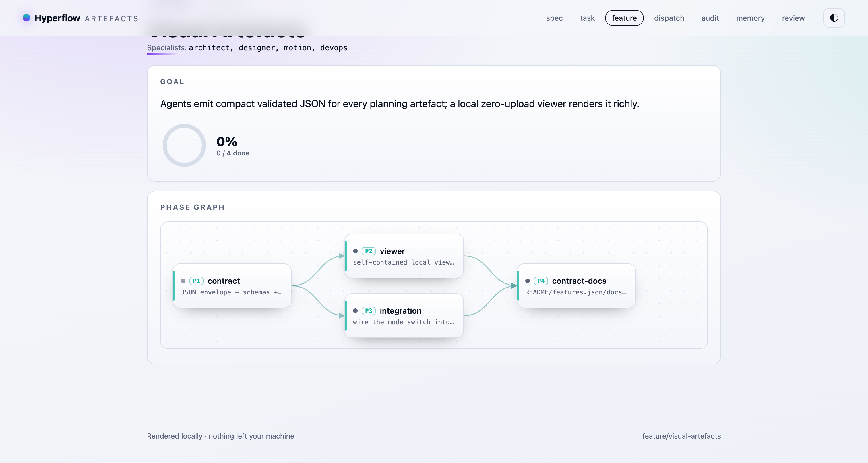The image size is (868, 463).
Task: Toggle the dark/light theme button
Action: click(x=834, y=18)
